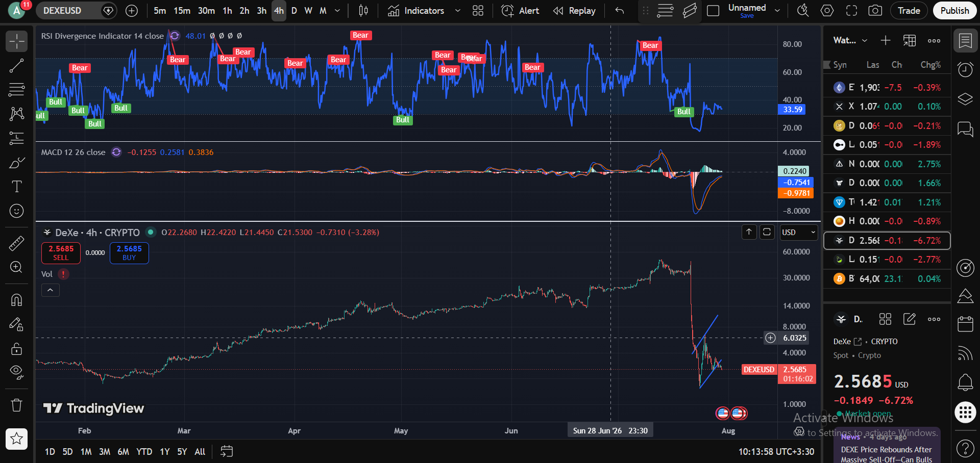This screenshot has width=980, height=463.
Task: Select the trend line drawing tool
Action: click(16, 66)
